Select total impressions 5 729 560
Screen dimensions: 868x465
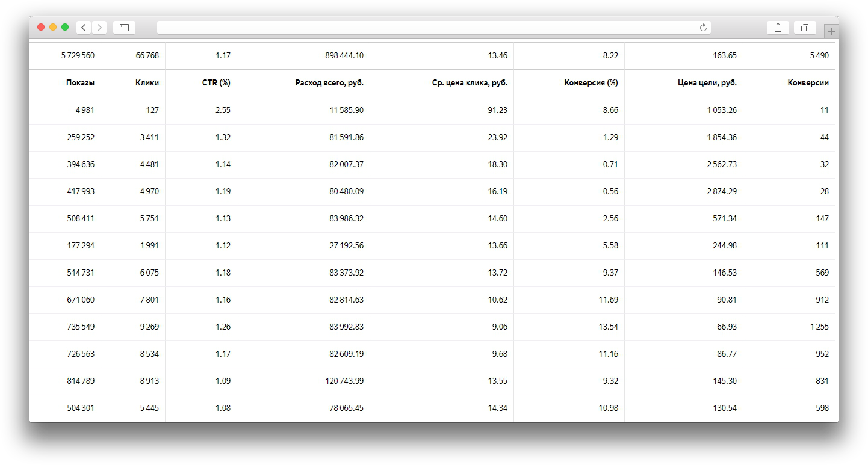(78, 55)
